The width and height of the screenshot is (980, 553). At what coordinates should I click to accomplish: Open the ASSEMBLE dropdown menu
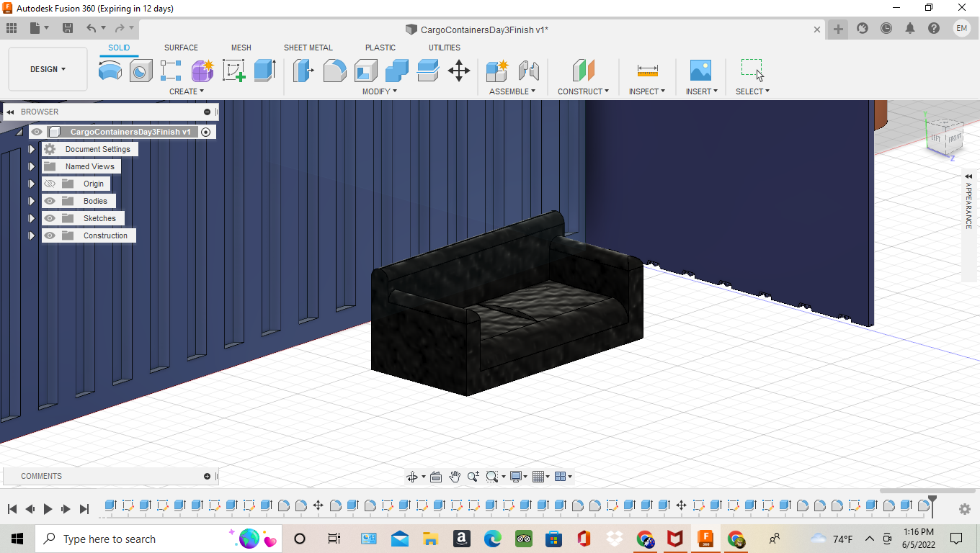(512, 91)
